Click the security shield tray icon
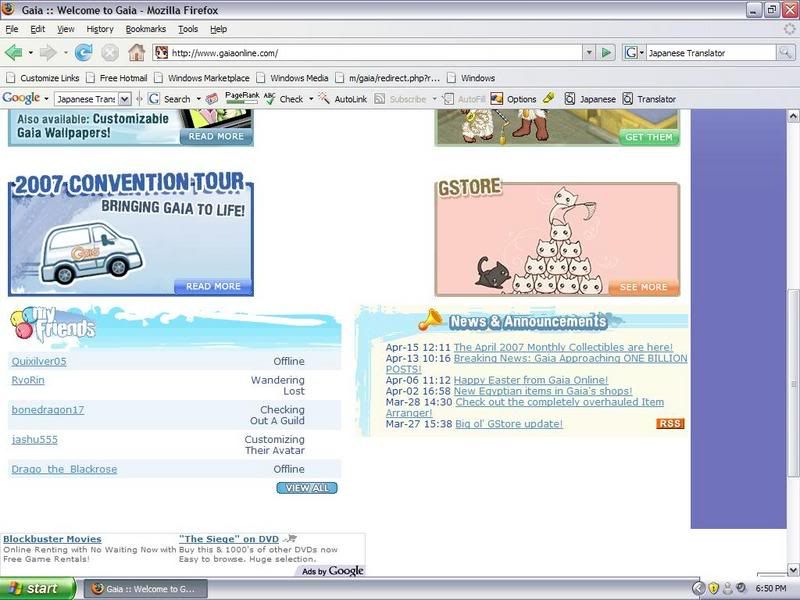The width and height of the screenshot is (800, 600). (x=713, y=588)
